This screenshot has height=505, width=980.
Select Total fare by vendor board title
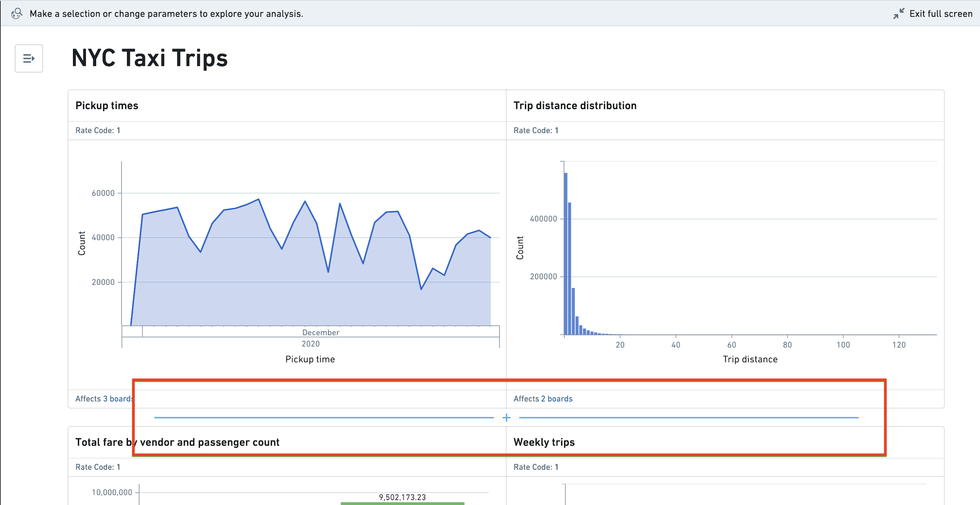(177, 442)
